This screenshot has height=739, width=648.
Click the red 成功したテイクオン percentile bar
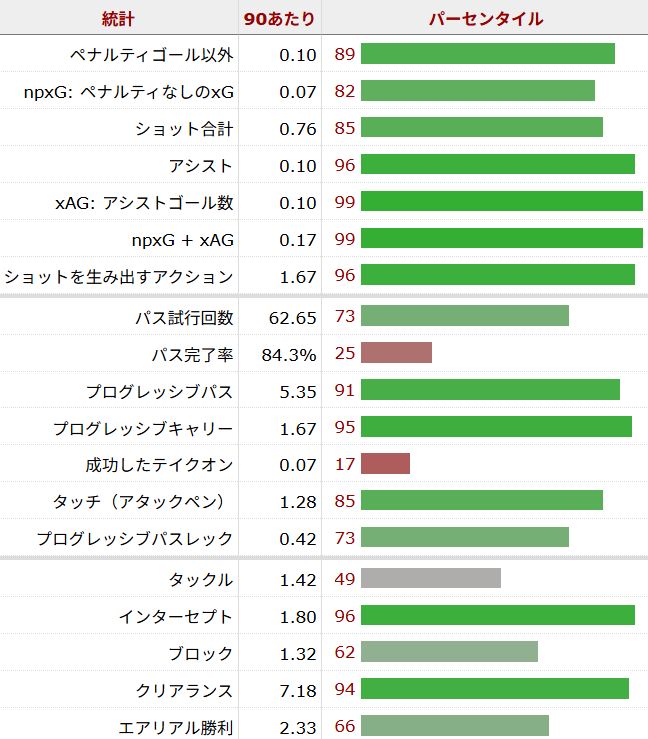[x=385, y=464]
